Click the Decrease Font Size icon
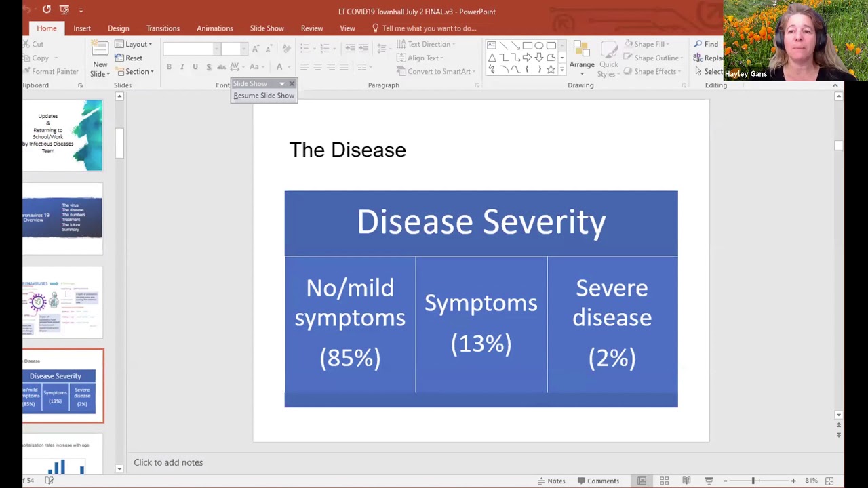The image size is (868, 488). pyautogui.click(x=269, y=49)
